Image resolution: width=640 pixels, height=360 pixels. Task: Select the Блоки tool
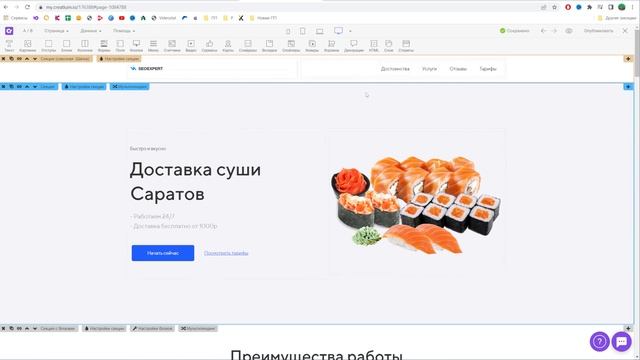coord(66,45)
